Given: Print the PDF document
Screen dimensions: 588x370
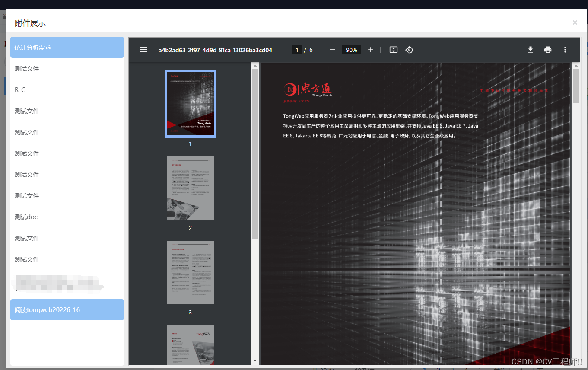Looking at the screenshot, I should pyautogui.click(x=548, y=50).
